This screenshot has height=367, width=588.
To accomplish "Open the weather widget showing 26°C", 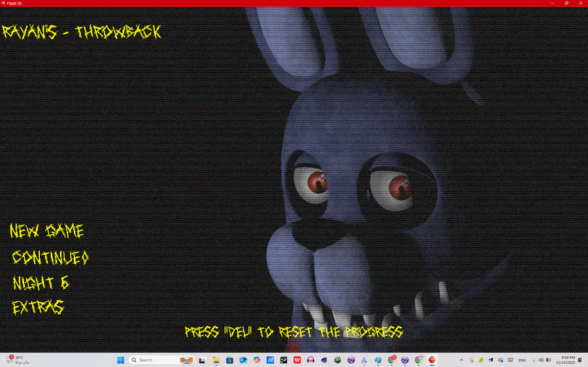I will click(18, 360).
